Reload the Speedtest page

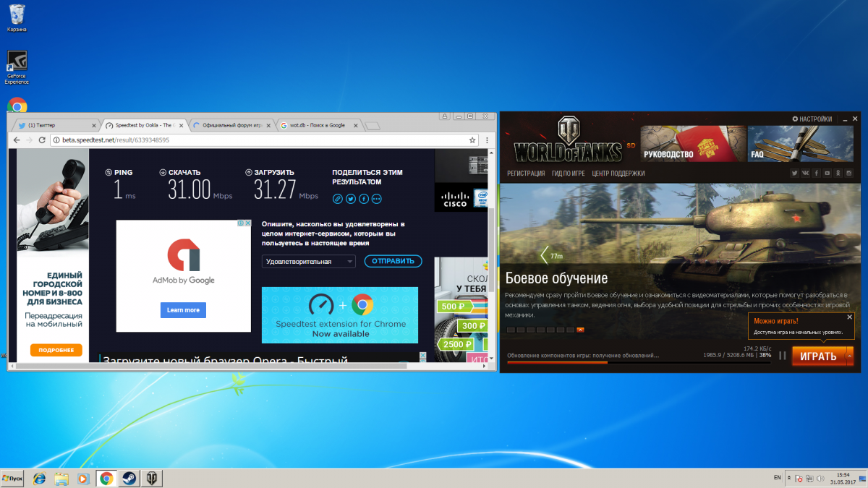(x=42, y=140)
